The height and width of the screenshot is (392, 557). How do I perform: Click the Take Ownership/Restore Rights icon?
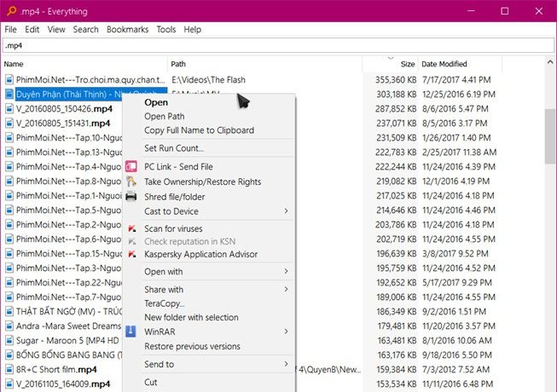(x=131, y=182)
